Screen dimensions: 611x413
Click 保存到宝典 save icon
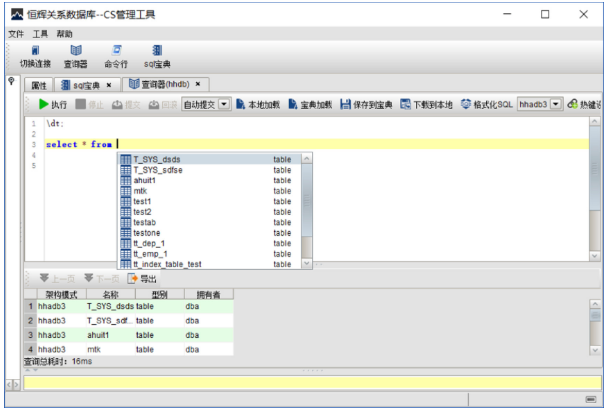tap(366, 104)
